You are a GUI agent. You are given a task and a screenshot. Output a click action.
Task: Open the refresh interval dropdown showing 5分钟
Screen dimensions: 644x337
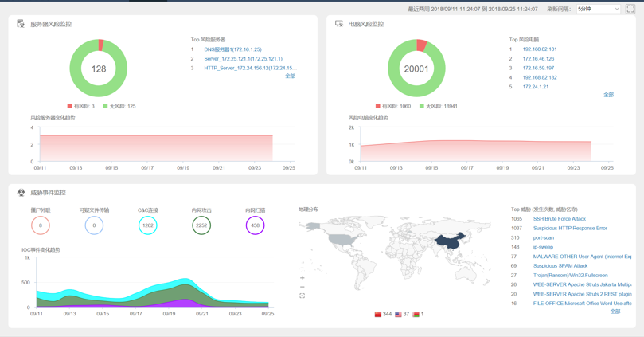click(598, 9)
